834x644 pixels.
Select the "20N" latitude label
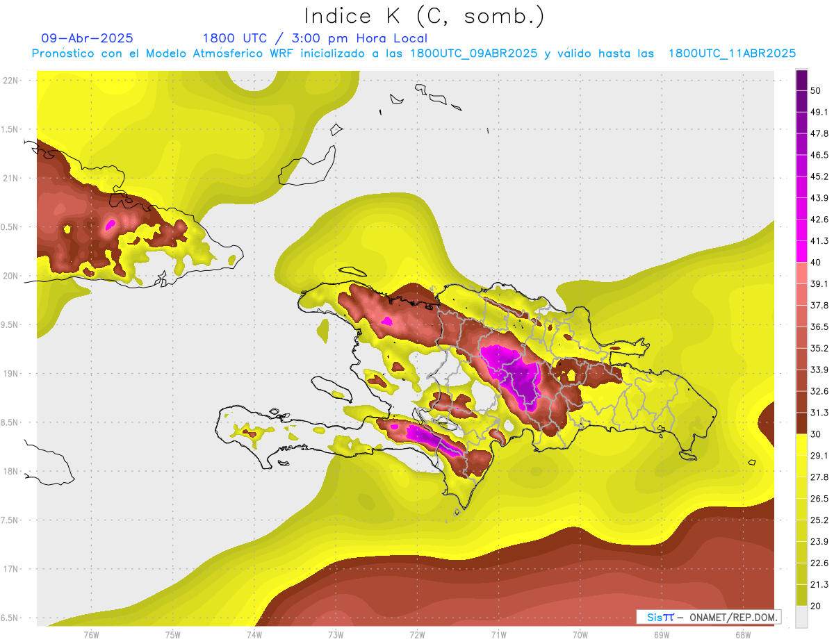12,276
